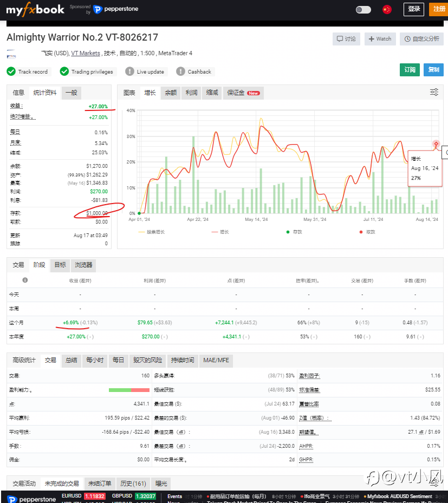This screenshot has width=448, height=503.
Task: Open the 毁灭的风险 risk of ruin tab
Action: tap(148, 360)
